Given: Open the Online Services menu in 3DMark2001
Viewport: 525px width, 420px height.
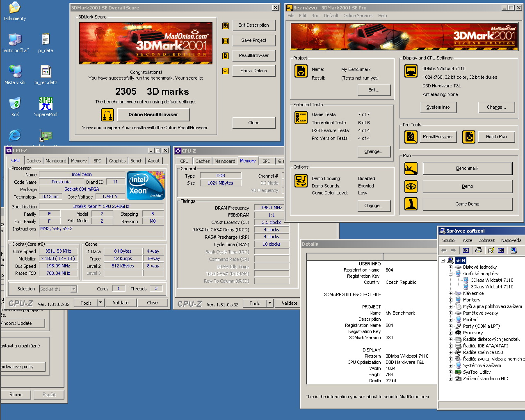Looking at the screenshot, I should [x=358, y=16].
